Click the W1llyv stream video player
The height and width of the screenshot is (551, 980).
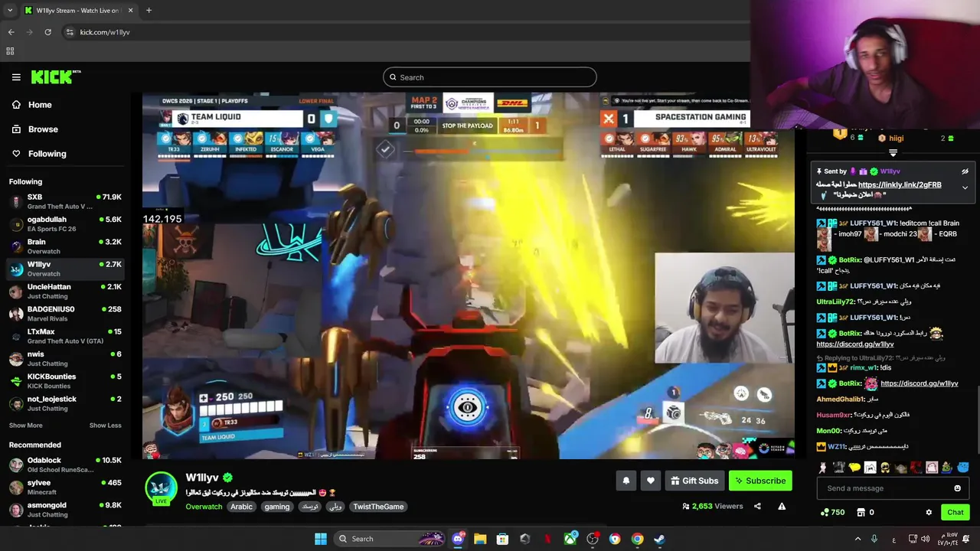pyautogui.click(x=469, y=275)
